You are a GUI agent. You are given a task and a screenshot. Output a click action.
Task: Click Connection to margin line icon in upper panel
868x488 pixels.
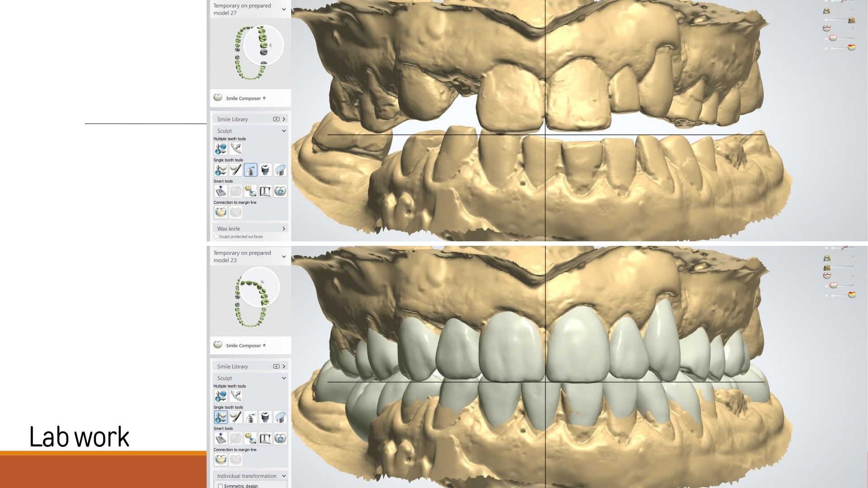tap(221, 212)
